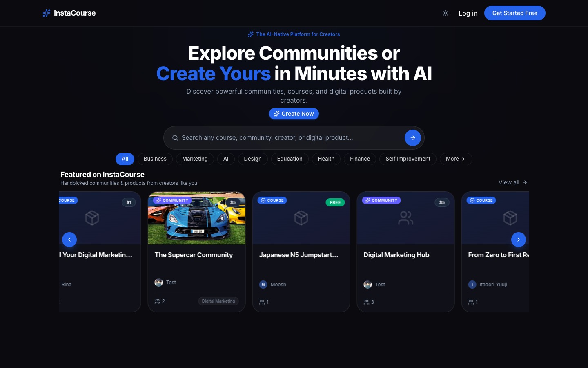
Task: Click $5 price tag on Supercar card
Action: tap(233, 202)
